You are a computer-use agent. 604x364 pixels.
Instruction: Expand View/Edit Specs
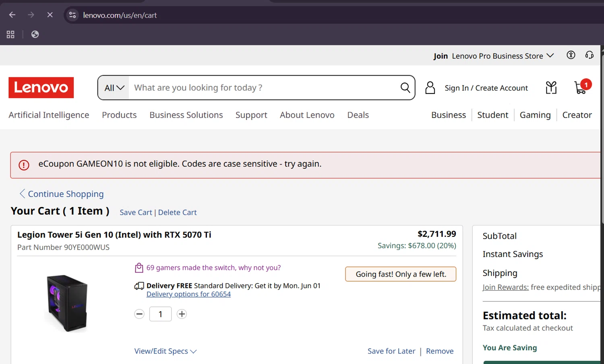[x=165, y=351]
